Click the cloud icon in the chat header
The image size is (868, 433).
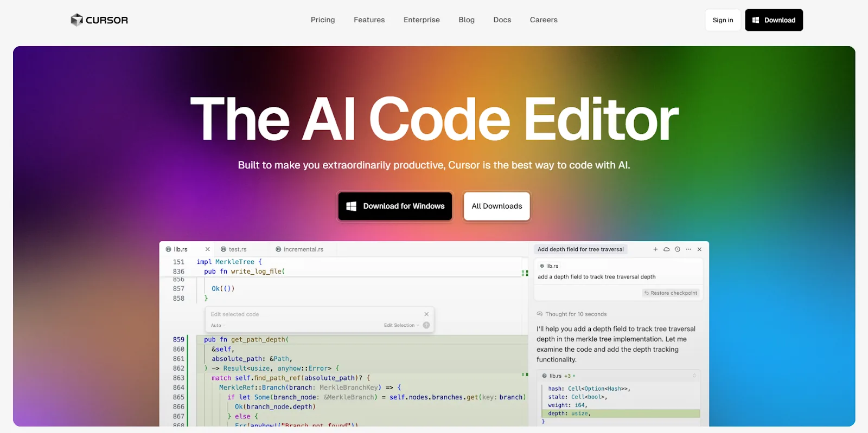click(666, 249)
